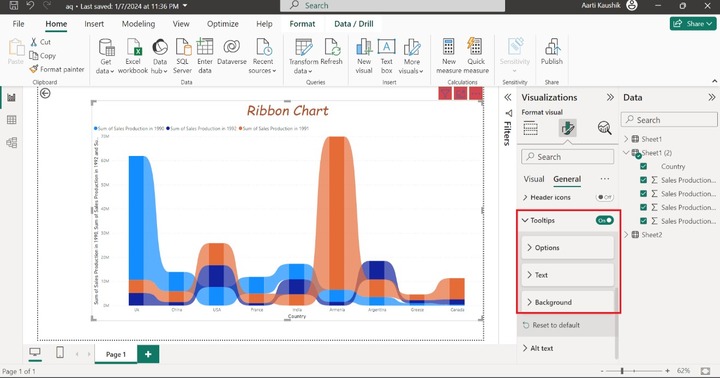720x378 pixels.
Task: Create a New measure
Action: [x=449, y=56]
